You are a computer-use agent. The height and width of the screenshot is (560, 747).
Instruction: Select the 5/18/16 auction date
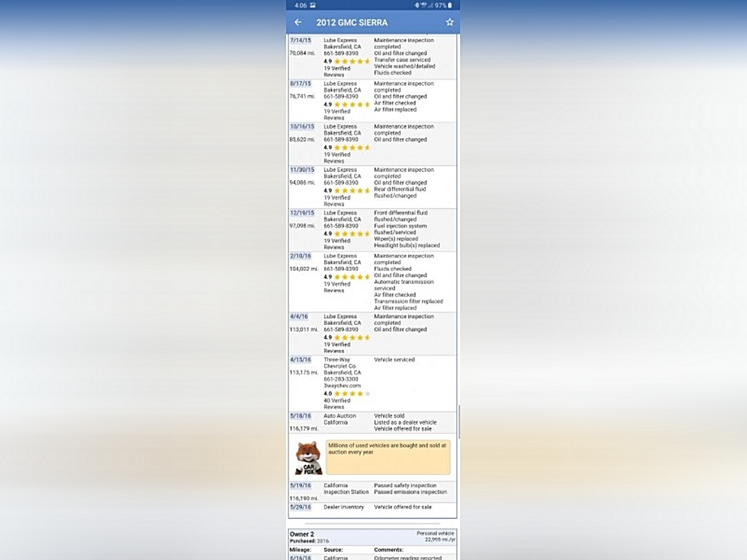(300, 416)
